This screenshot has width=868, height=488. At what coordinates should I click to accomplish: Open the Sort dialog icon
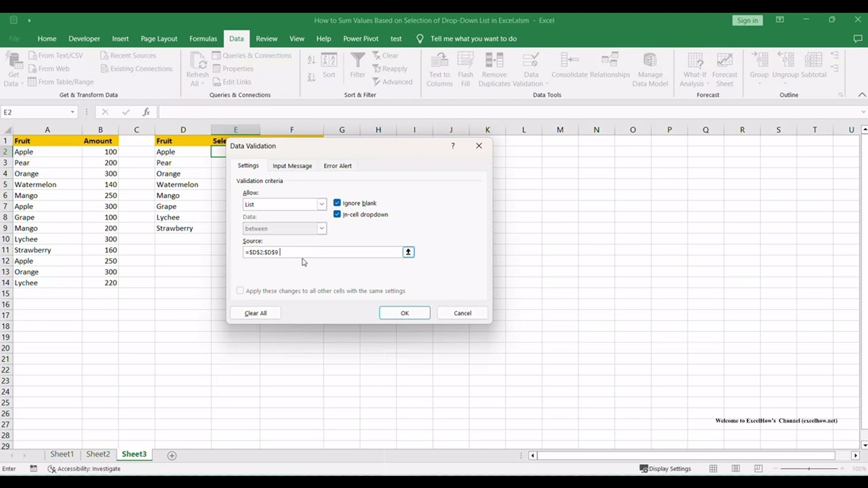click(329, 61)
